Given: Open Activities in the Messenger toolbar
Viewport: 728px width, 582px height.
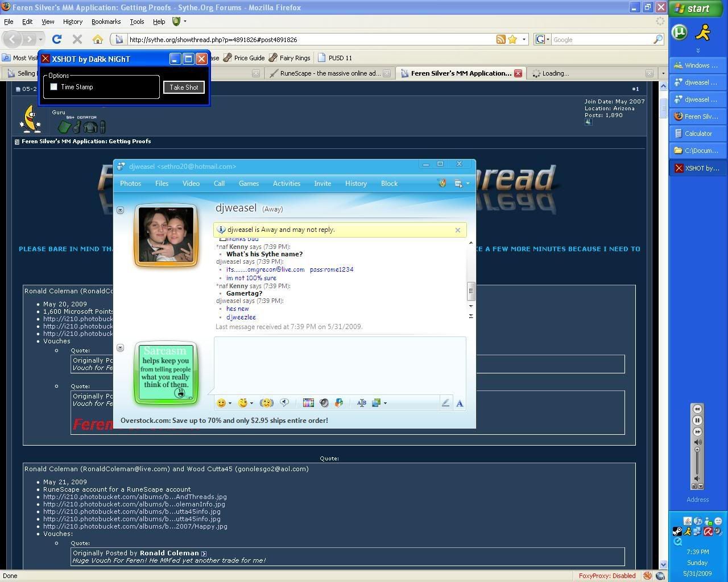Looking at the screenshot, I should [x=287, y=184].
